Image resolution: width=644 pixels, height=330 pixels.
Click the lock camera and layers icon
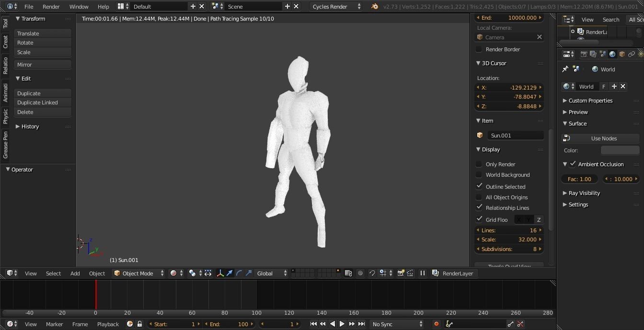click(348, 273)
